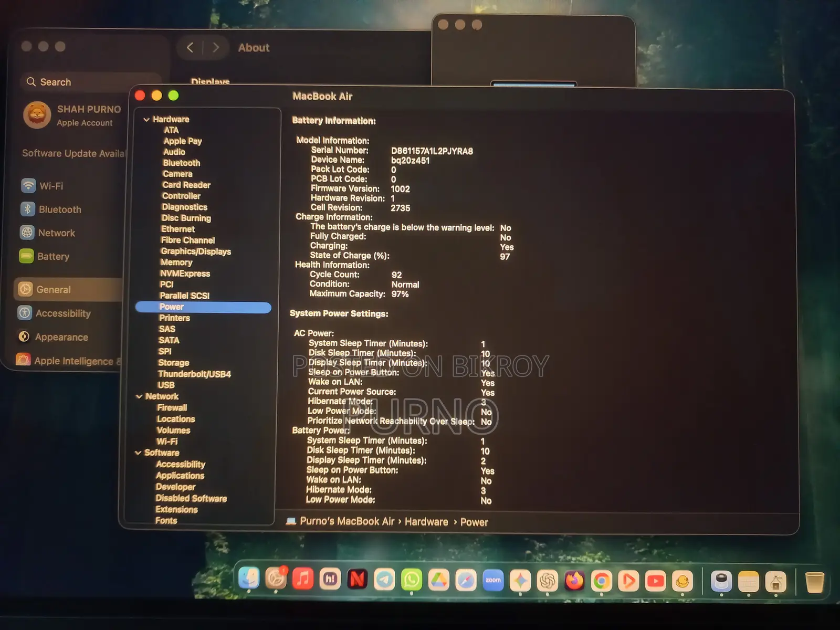The height and width of the screenshot is (630, 840).
Task: Open Software Update Available notice
Action: point(74,153)
